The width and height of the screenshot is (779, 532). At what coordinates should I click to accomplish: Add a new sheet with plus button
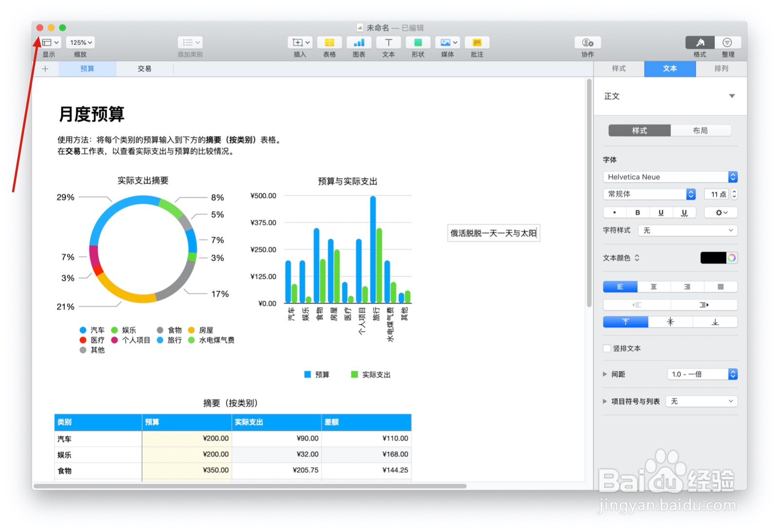pyautogui.click(x=45, y=69)
